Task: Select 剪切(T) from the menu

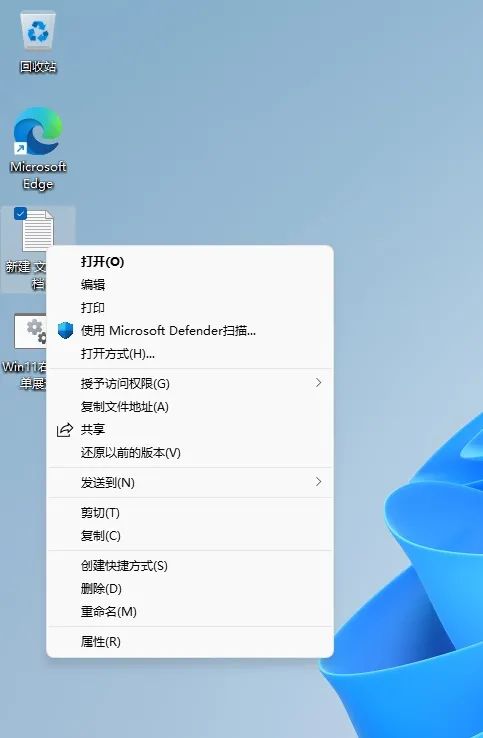Action: pos(190,513)
